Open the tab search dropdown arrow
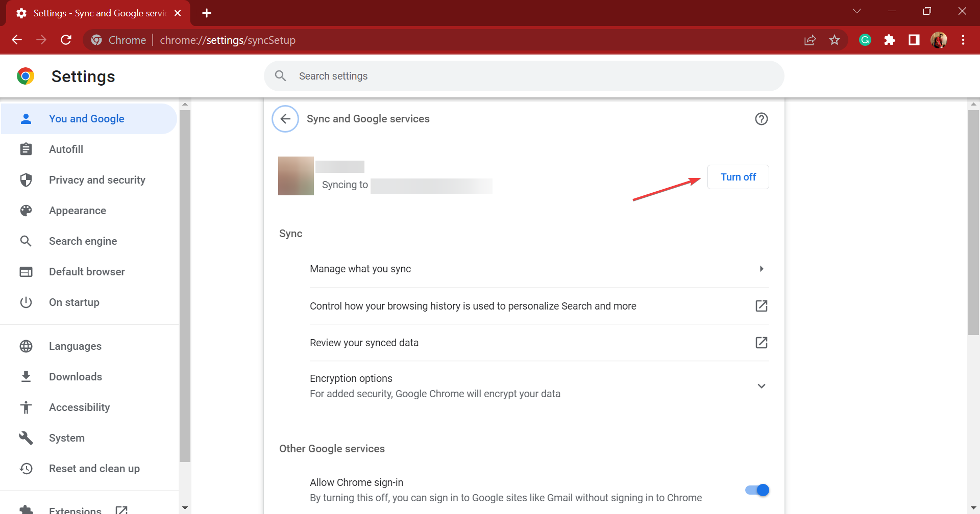Screen dimensions: 980x514 click(x=857, y=11)
